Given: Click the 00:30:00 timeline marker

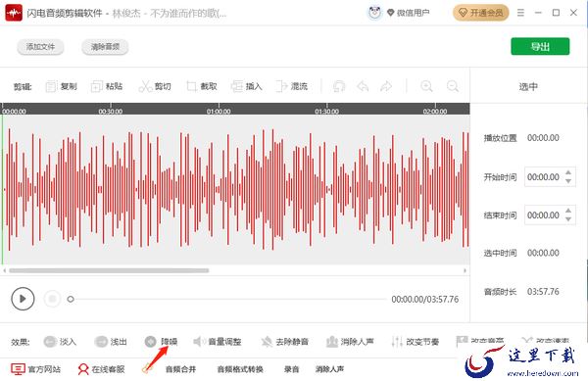Looking at the screenshot, I should 111,112.
